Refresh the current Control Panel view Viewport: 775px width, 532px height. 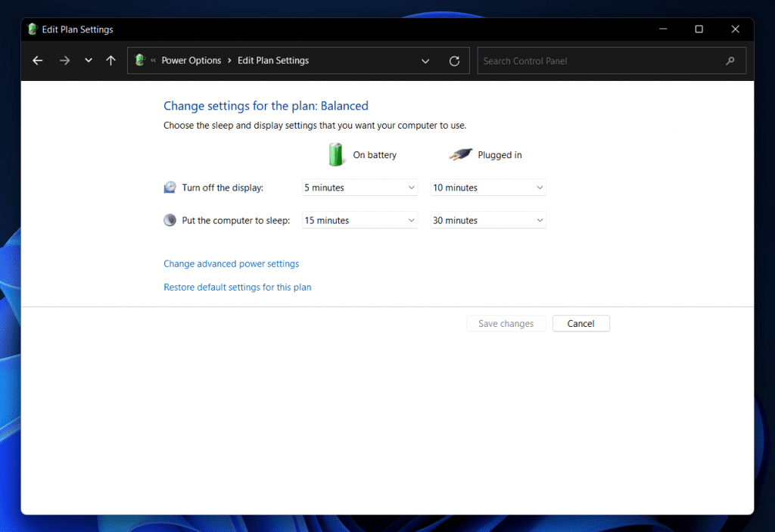tap(454, 61)
